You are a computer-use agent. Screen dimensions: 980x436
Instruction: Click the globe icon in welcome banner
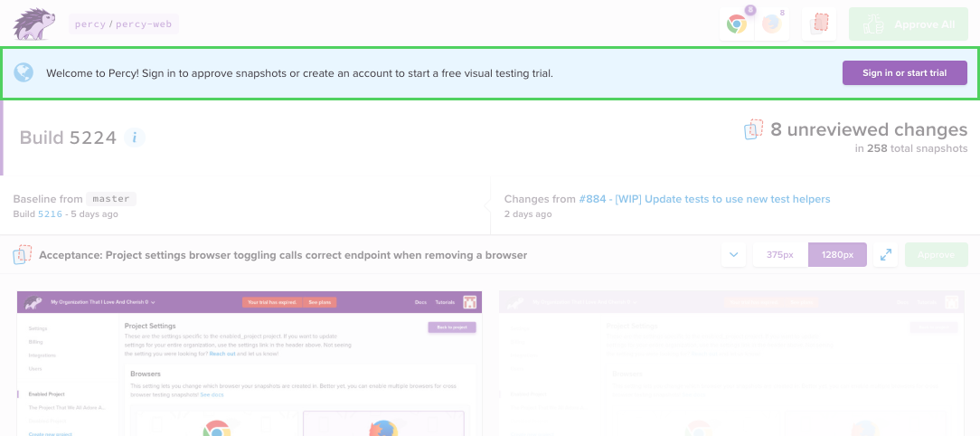click(24, 72)
